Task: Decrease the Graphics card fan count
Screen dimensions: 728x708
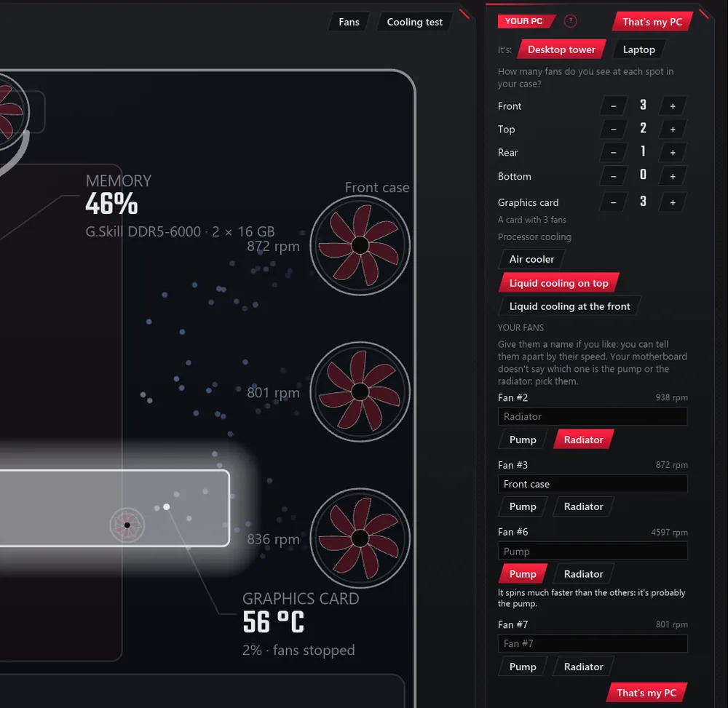Action: pyautogui.click(x=613, y=203)
